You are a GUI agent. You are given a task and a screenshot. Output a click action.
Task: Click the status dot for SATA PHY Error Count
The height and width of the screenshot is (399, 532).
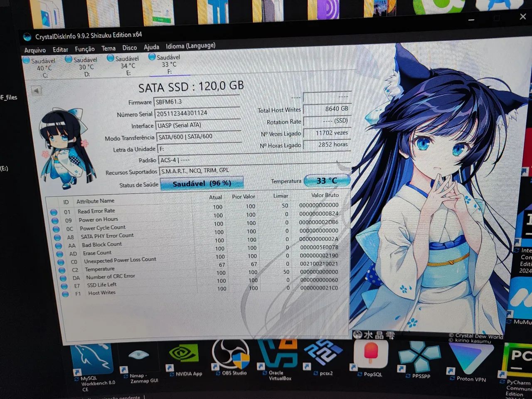pos(58,238)
